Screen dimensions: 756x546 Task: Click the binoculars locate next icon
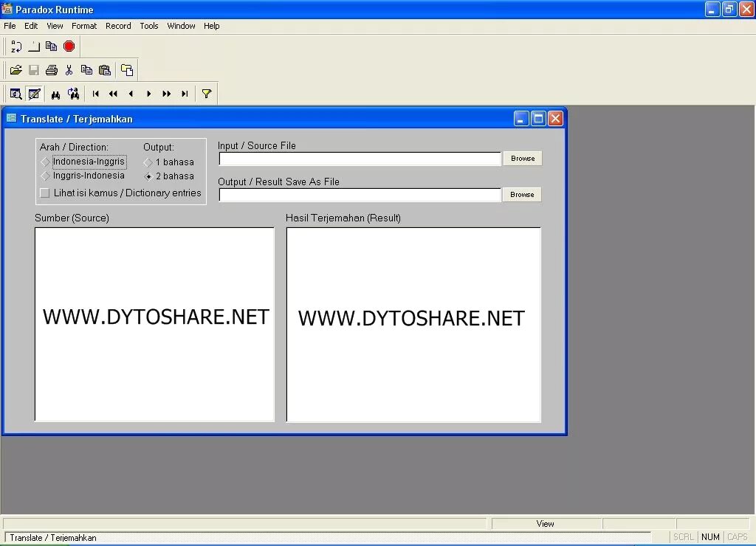click(x=73, y=94)
